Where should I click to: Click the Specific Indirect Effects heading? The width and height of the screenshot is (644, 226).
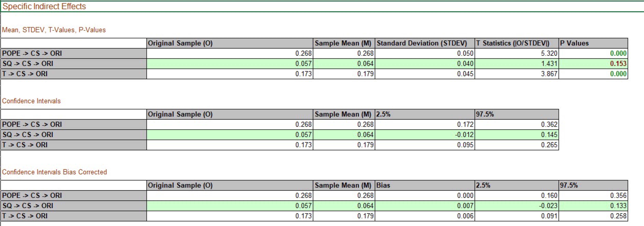click(44, 6)
